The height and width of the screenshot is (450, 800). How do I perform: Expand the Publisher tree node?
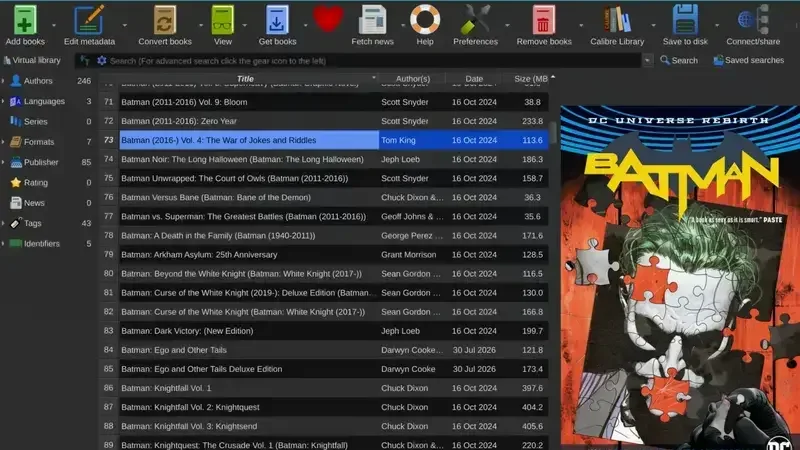[3, 162]
